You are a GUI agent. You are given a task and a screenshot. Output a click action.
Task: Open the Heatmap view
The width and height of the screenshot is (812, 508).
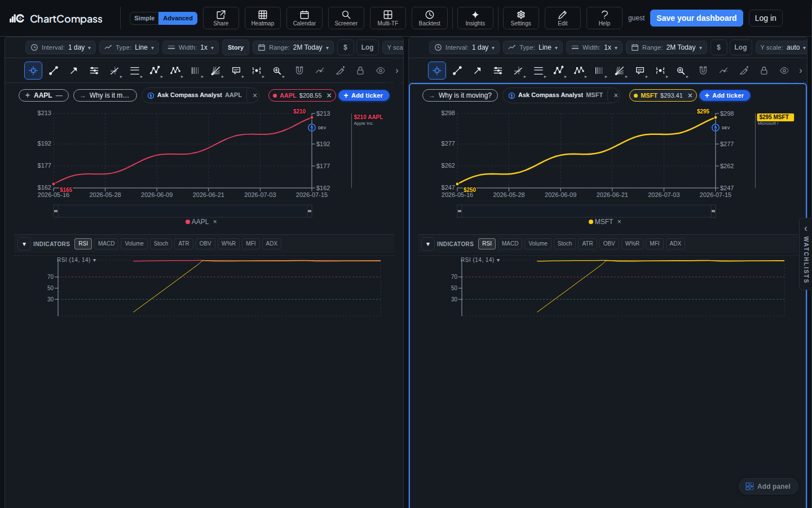(263, 18)
